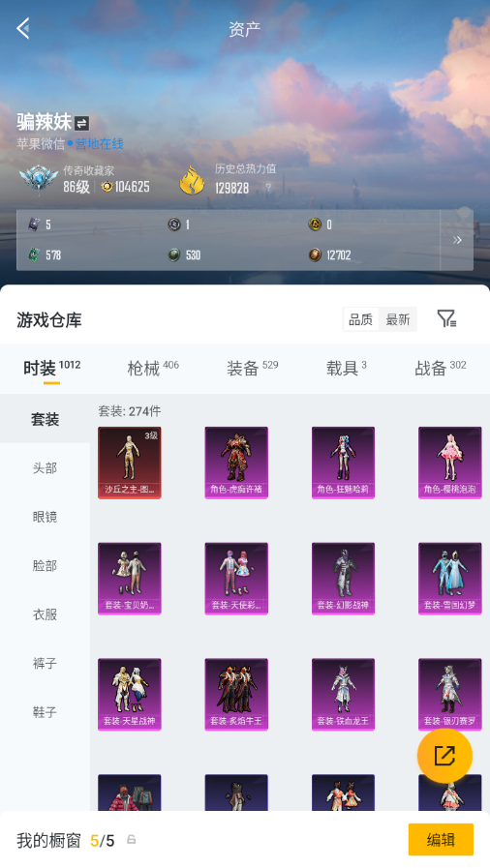Select the 脸部 sidebar category
490x868 pixels.
(45, 566)
